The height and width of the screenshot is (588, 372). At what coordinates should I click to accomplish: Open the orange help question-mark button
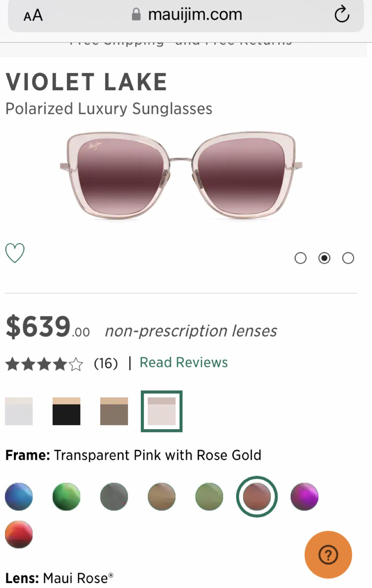[328, 555]
